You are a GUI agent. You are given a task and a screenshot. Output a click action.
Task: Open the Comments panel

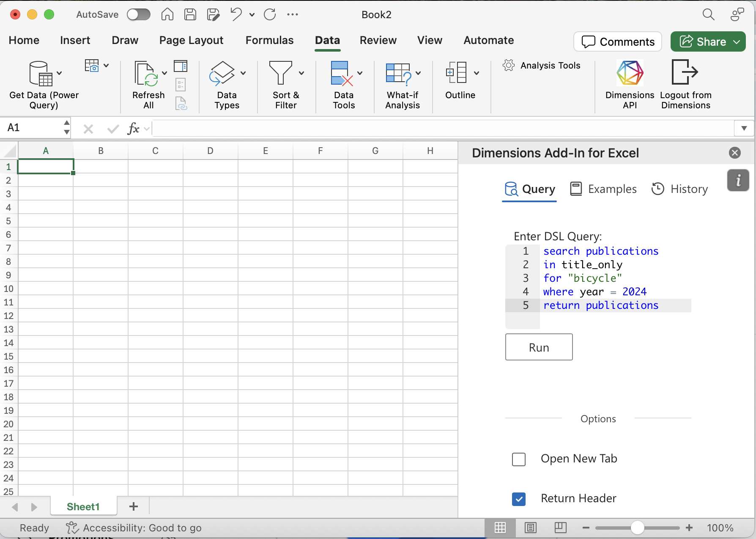tap(617, 41)
